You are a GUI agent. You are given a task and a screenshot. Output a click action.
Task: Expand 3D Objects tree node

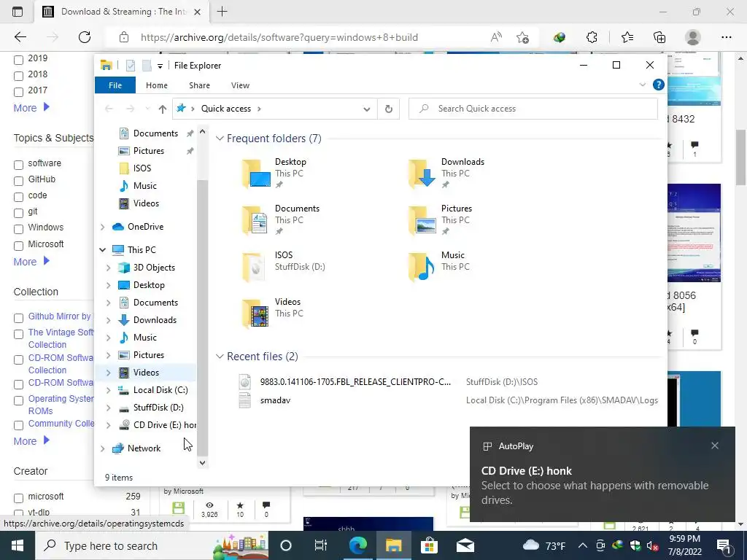pyautogui.click(x=108, y=268)
